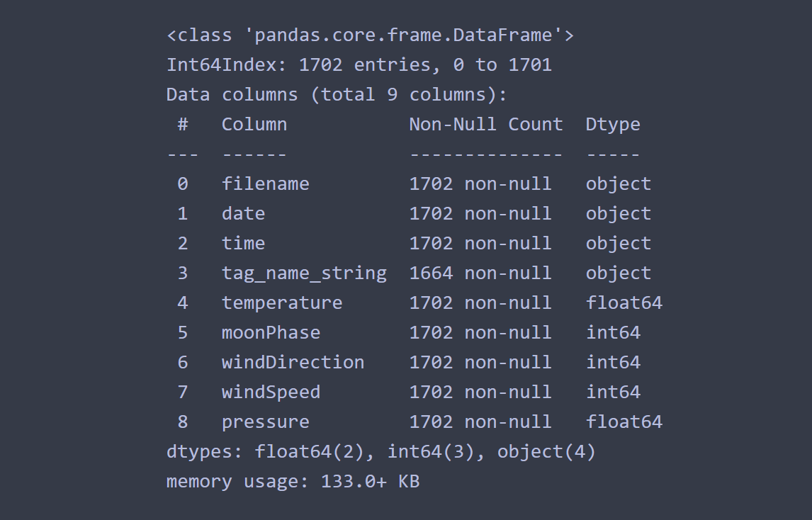Click float64 dtype in pressure row
812x520 pixels.
point(624,422)
